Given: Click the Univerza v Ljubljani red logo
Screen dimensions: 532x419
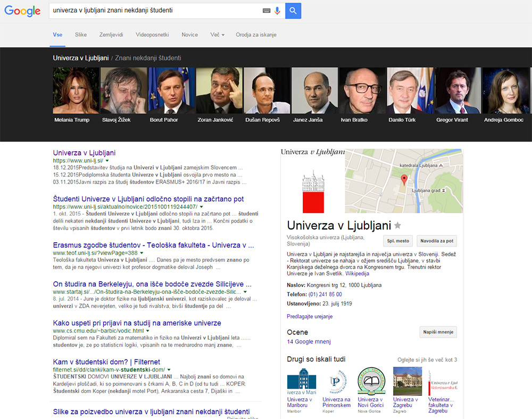Looking at the screenshot, I should coord(313,192).
